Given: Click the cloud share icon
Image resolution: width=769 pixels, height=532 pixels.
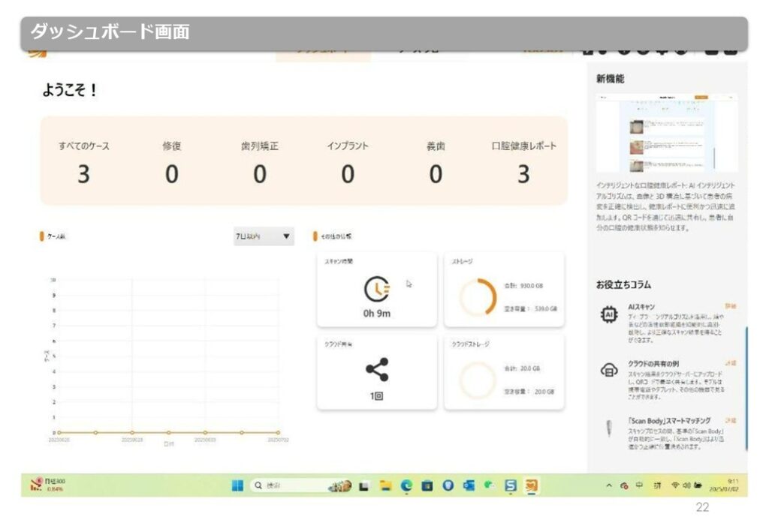Looking at the screenshot, I should click(x=376, y=370).
